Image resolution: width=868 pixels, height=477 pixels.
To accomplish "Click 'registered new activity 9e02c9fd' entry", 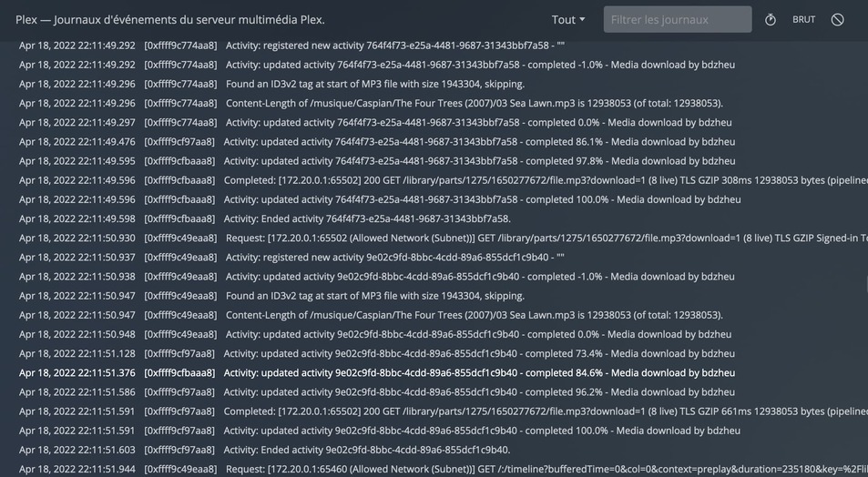I will click(x=394, y=258).
